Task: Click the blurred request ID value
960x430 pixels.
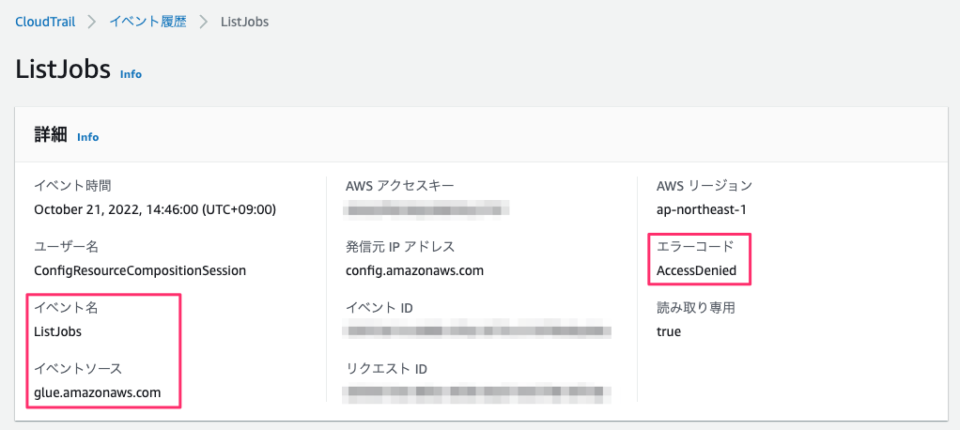Action: coord(478,392)
